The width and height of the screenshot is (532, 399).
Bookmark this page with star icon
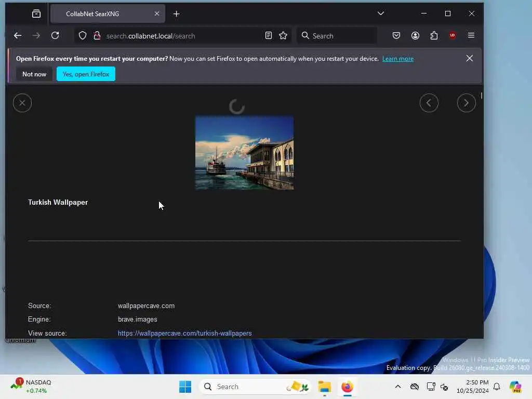pos(283,35)
